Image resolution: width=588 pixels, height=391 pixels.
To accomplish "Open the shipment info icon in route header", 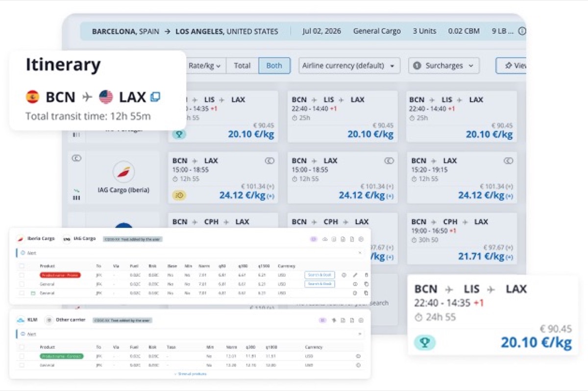I will point(522,31).
